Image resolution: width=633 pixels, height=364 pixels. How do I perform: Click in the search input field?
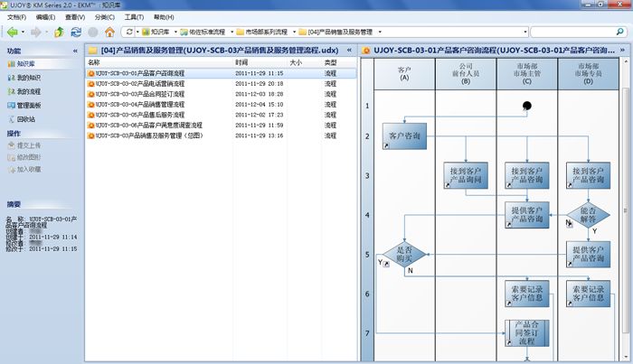[573, 32]
